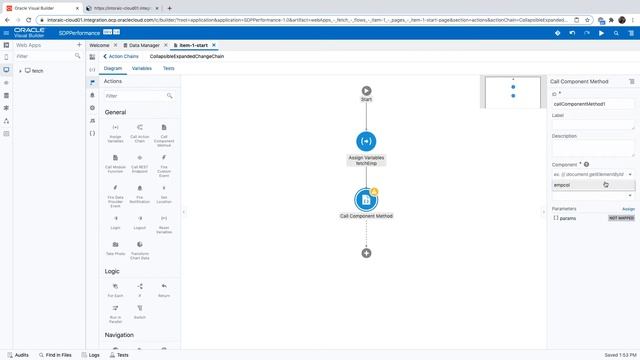
Task: Click the NOT MAPPED params badge
Action: pyautogui.click(x=621, y=218)
